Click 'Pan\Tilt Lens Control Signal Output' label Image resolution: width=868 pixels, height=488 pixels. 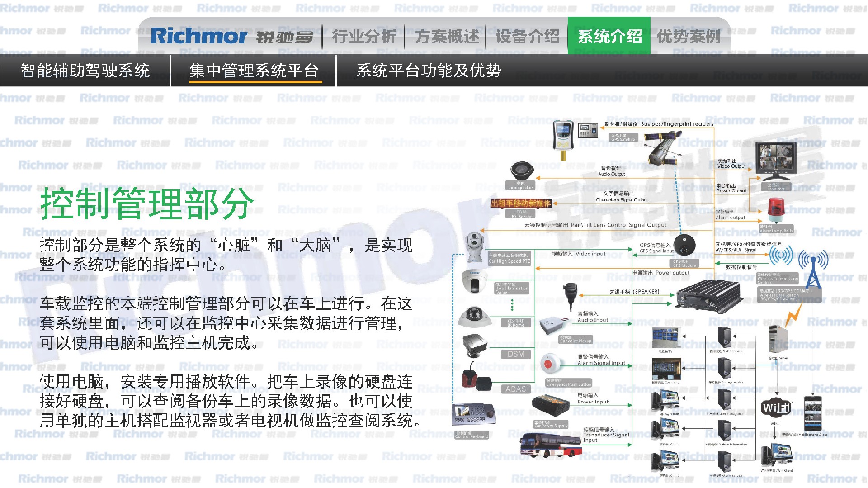618,225
